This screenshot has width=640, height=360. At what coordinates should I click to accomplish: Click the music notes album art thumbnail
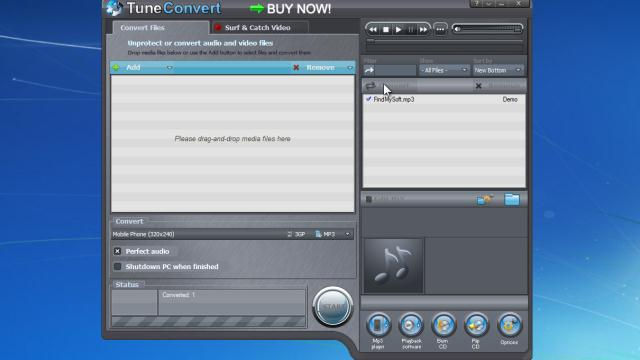click(x=393, y=266)
